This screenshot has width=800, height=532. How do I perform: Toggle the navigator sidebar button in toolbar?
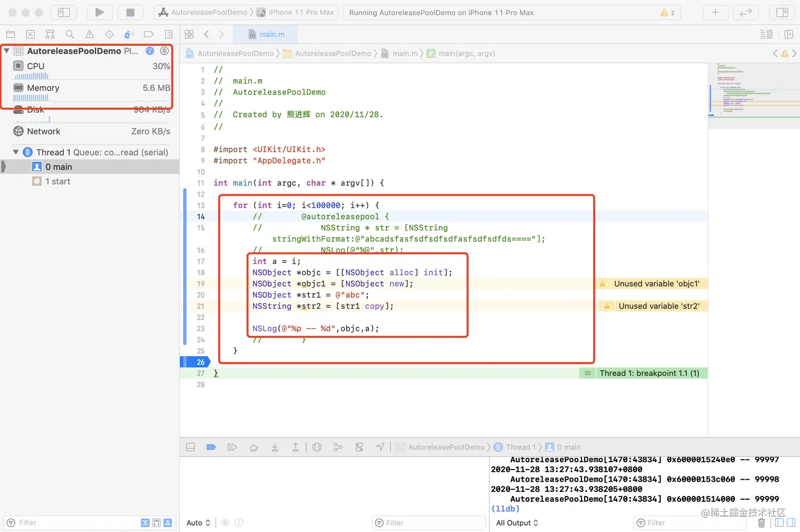(x=64, y=12)
